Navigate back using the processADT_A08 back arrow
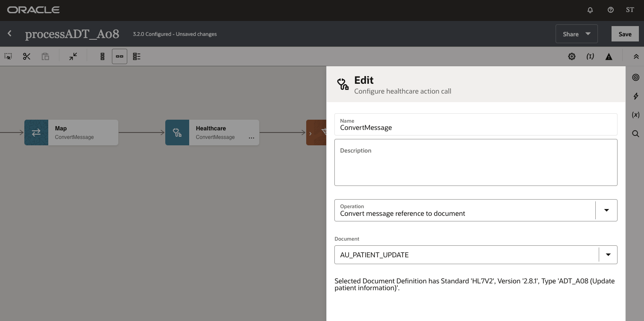The width and height of the screenshot is (644, 321). (x=9, y=33)
